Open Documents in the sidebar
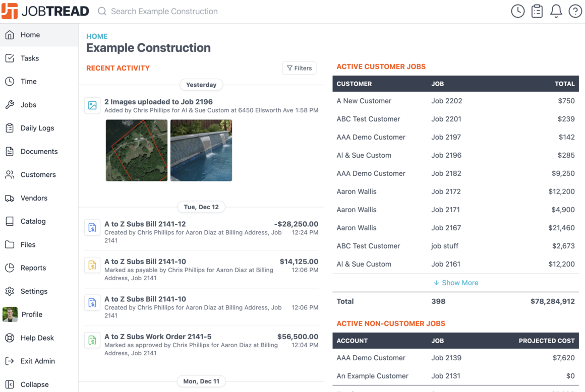 click(39, 151)
